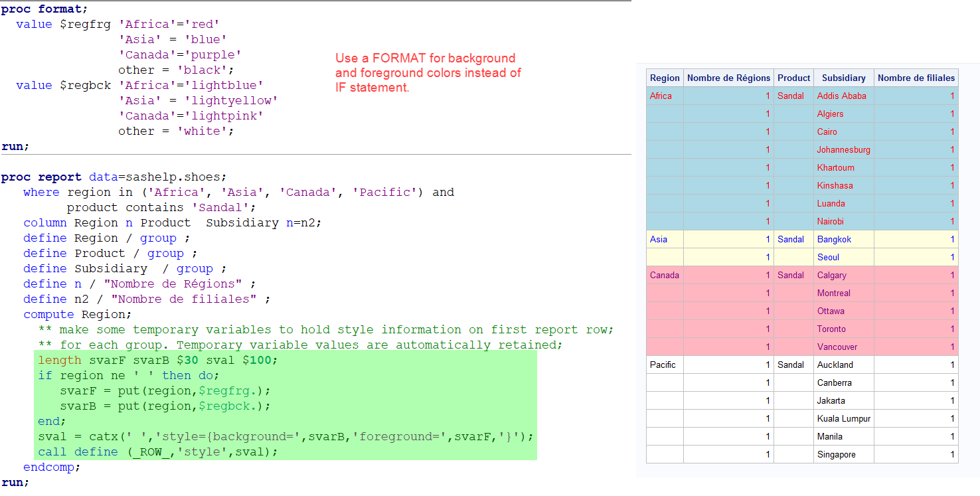Select the Asia region cell
The width and height of the screenshot is (980, 496).
click(x=659, y=239)
